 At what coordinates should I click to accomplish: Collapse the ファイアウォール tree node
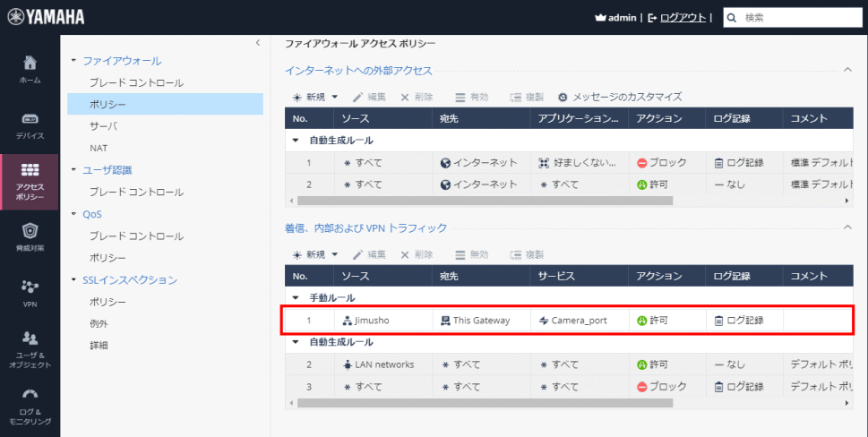73,61
